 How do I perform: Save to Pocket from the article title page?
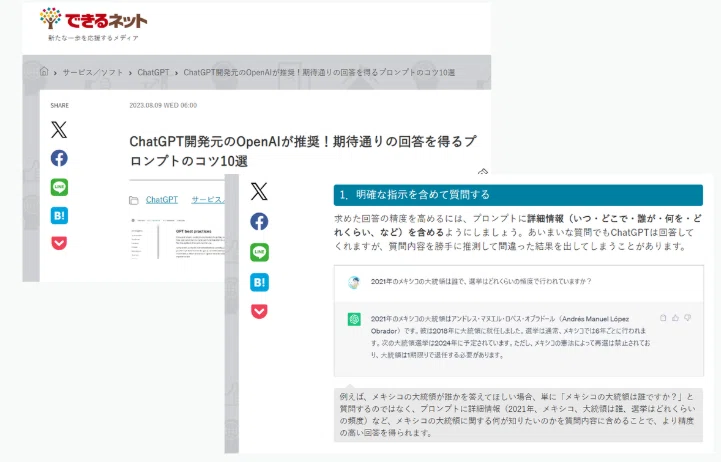tap(59, 243)
